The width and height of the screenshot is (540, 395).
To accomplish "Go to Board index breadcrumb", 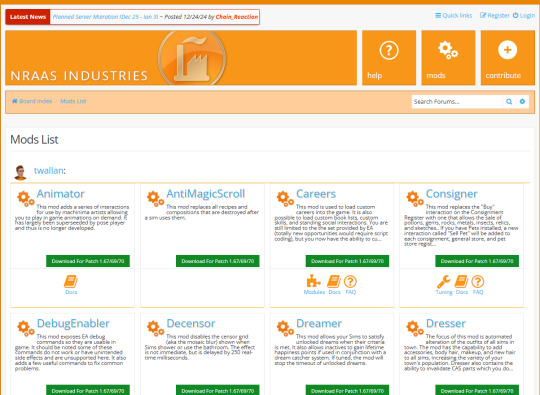I will (x=32, y=101).
